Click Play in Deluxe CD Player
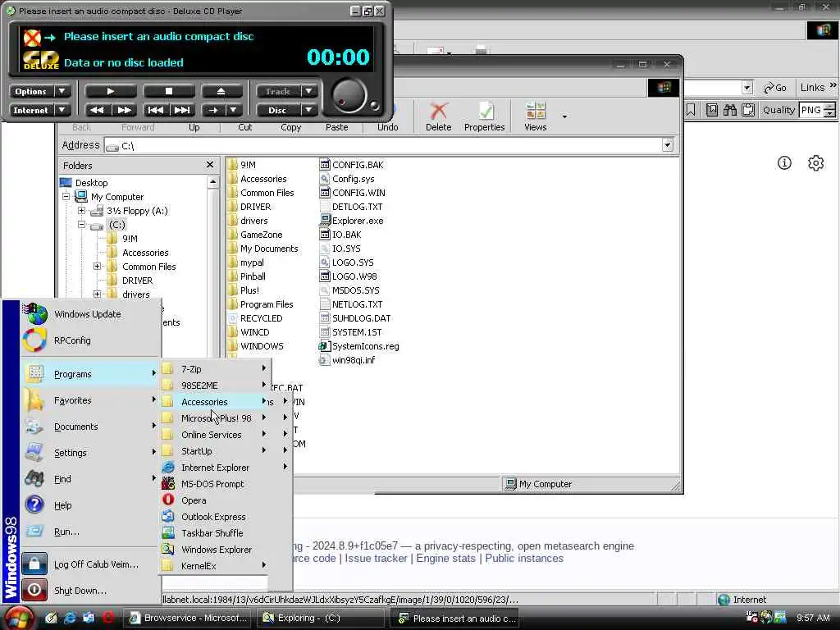 click(x=111, y=91)
